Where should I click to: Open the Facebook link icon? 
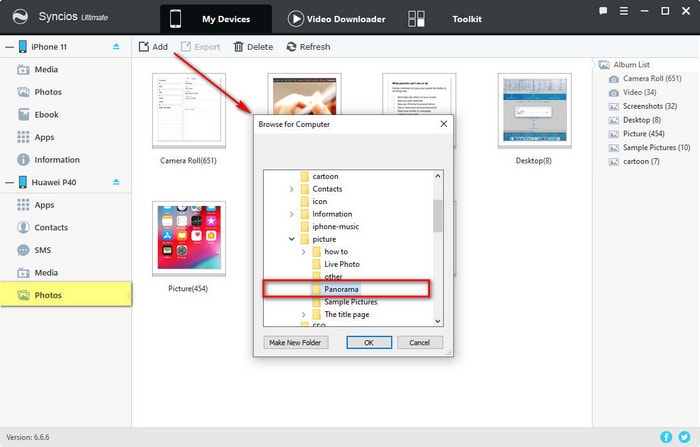[666, 437]
